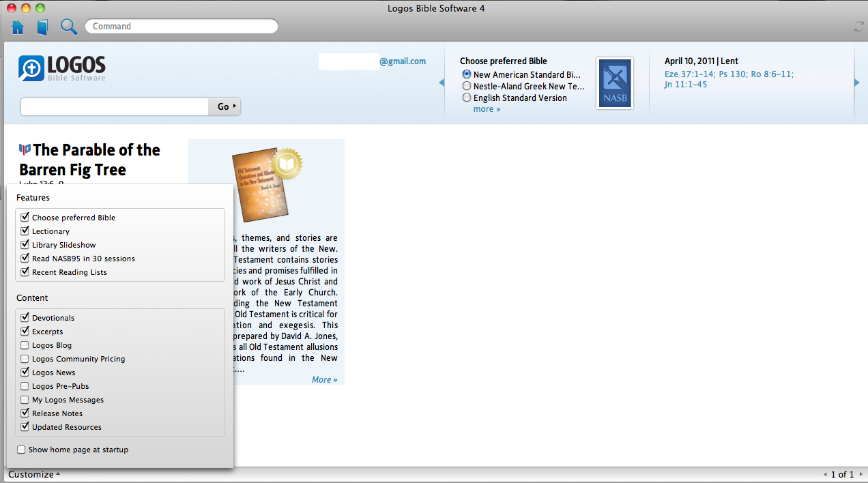Open the gmail.com account link
The height and width of the screenshot is (483, 868).
pos(403,61)
